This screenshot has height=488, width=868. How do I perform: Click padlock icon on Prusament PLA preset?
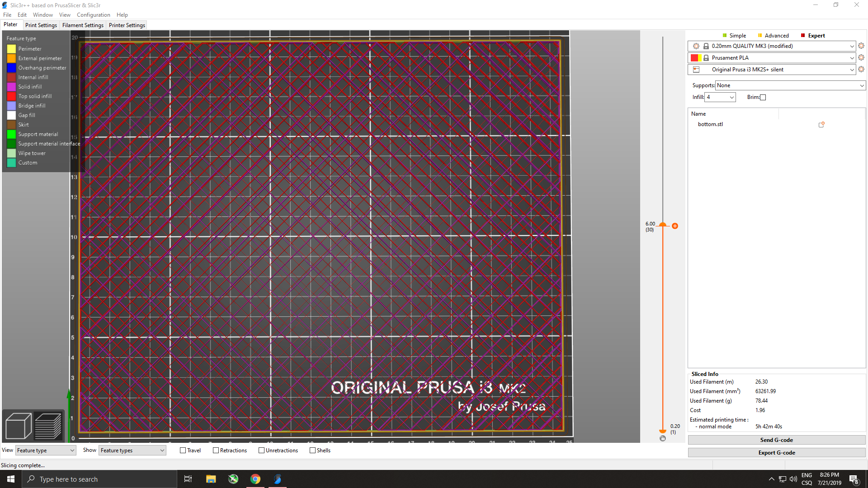pos(706,58)
